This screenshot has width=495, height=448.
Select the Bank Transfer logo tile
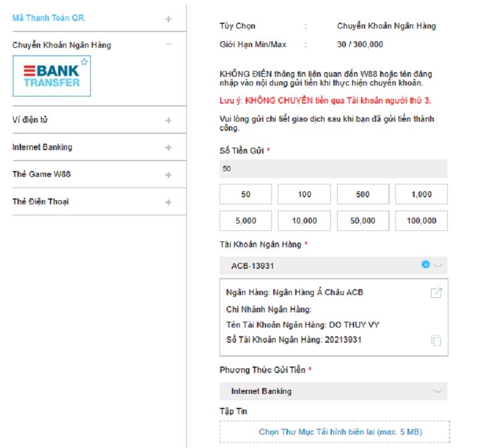point(52,76)
